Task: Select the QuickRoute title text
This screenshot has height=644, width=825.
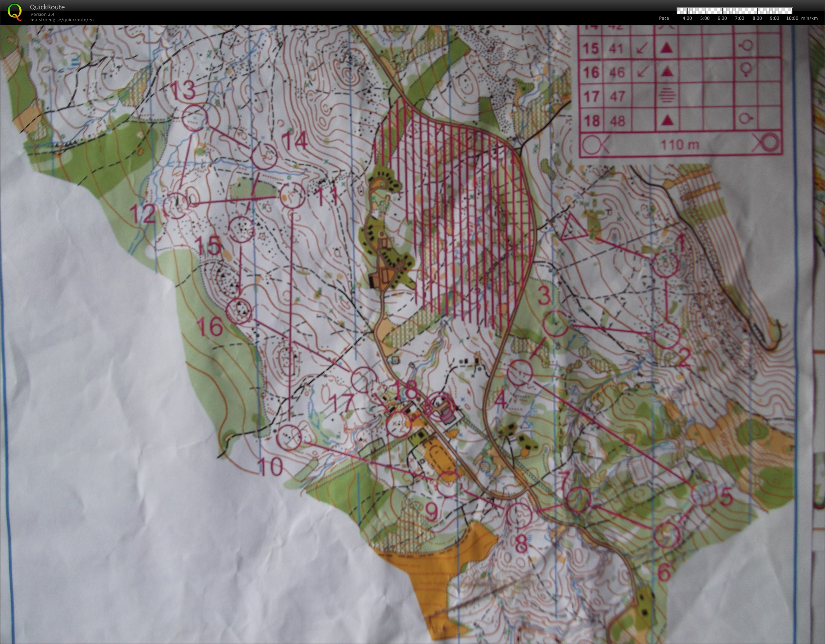Action: (47, 7)
